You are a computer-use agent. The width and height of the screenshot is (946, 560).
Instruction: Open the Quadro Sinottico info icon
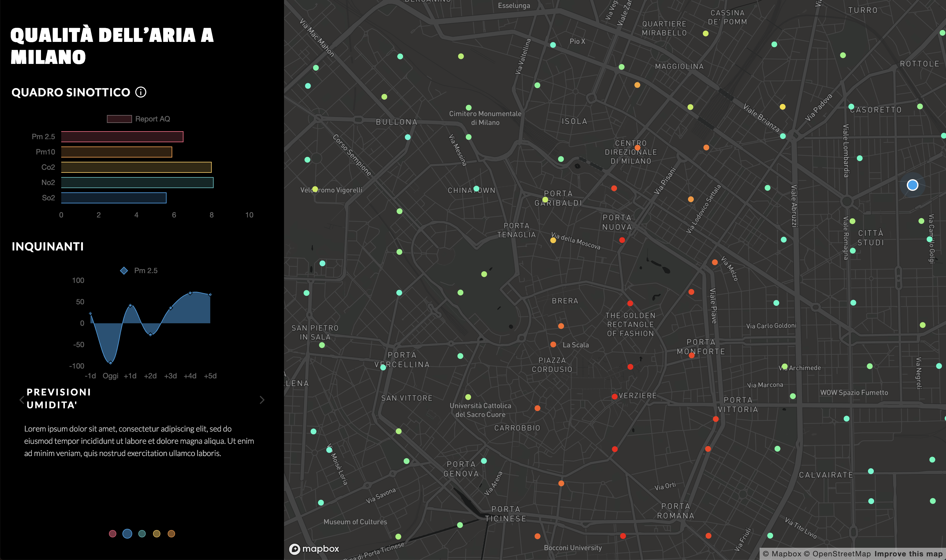tap(141, 92)
